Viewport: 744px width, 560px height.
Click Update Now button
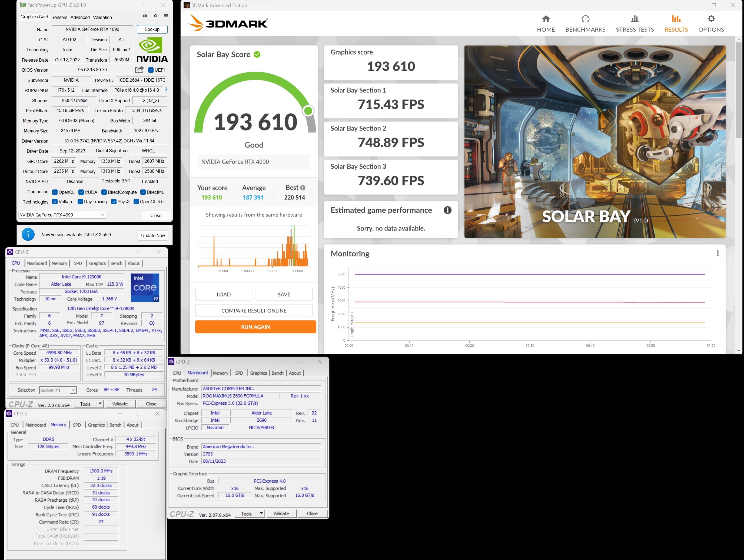coord(153,235)
